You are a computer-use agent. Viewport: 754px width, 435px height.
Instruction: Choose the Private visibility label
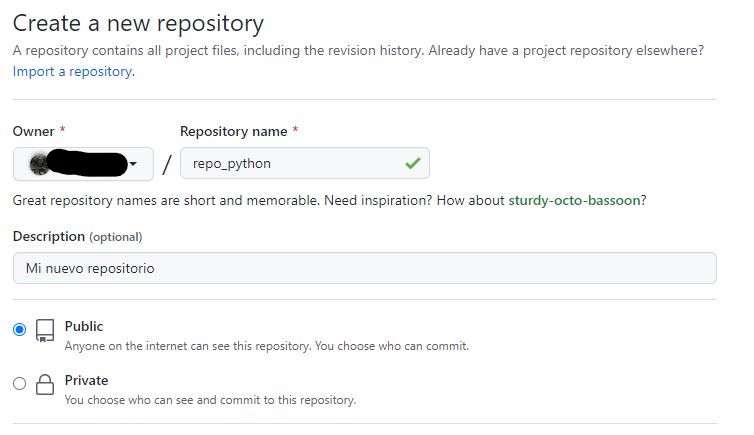(86, 380)
